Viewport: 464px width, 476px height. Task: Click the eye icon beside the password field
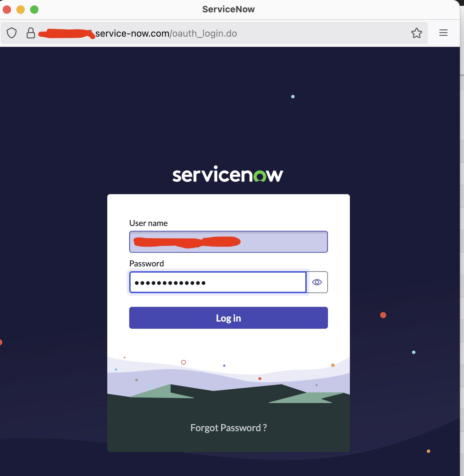coord(317,282)
